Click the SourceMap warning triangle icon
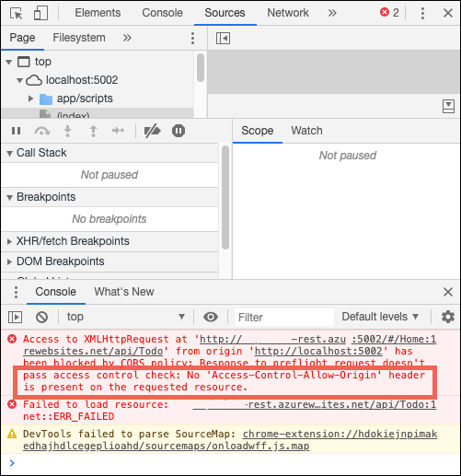This screenshot has height=476, width=461. click(12, 434)
